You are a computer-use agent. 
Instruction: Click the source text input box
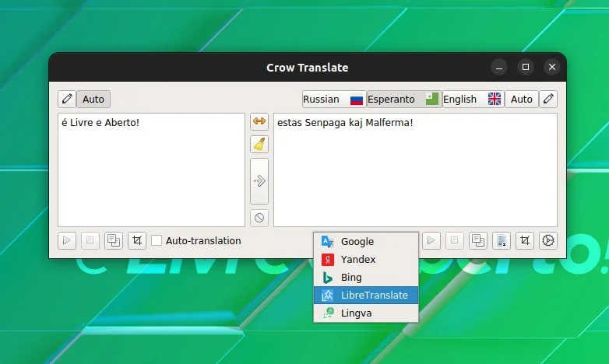pos(152,170)
